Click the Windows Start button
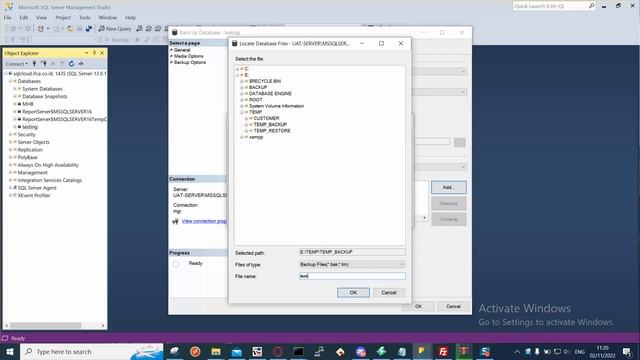 coord(10,351)
